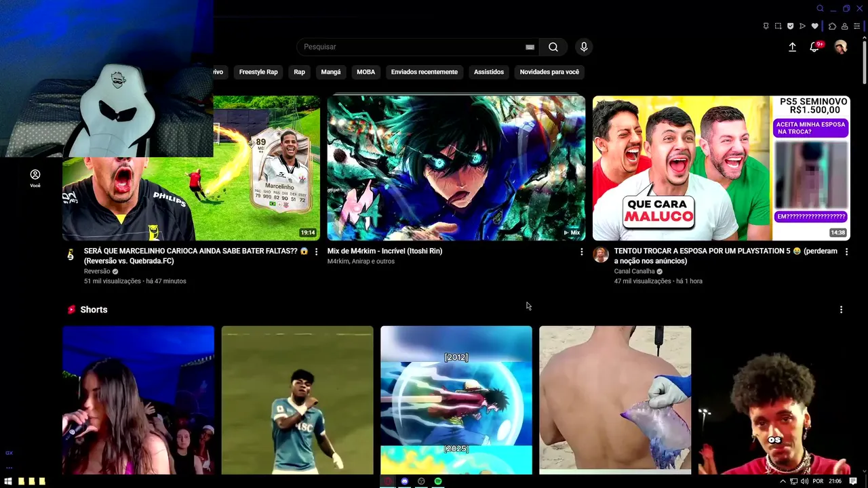Open the Windows Start menu
Screen dimensions: 868x488
point(8,481)
